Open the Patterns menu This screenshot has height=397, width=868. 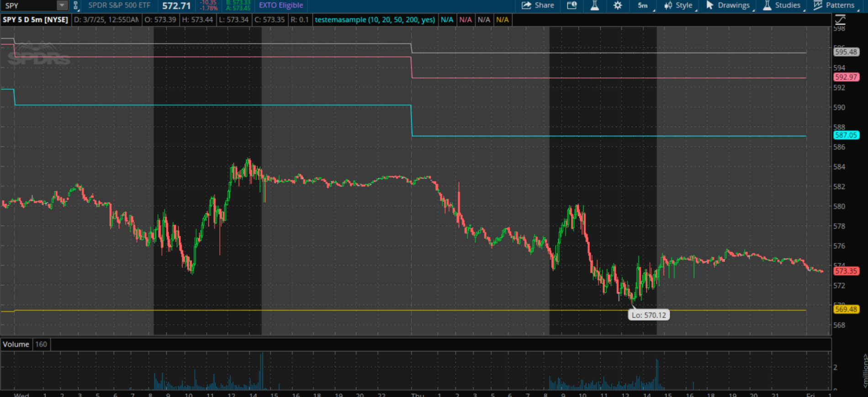[x=834, y=5]
